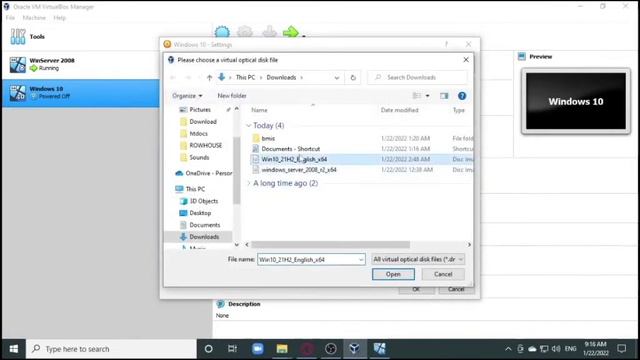Click the Settings gear toolbar icon
This screenshot has width=640, height=360.
[x=245, y=32]
